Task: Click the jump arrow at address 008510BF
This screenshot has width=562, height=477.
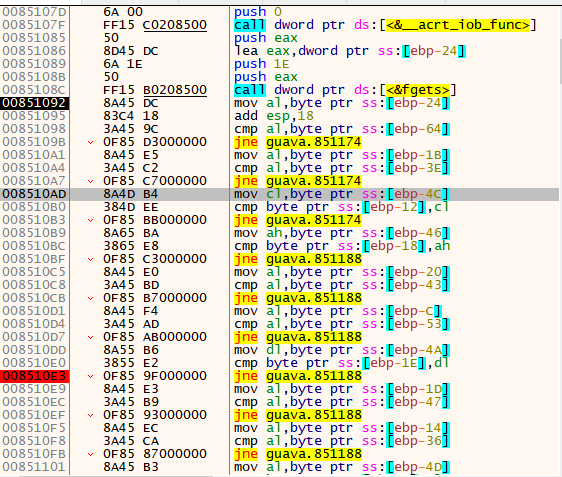Action: (x=91, y=259)
